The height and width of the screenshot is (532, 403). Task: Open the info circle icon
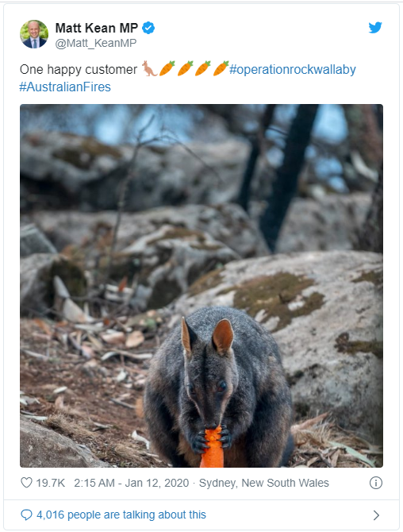click(x=376, y=483)
